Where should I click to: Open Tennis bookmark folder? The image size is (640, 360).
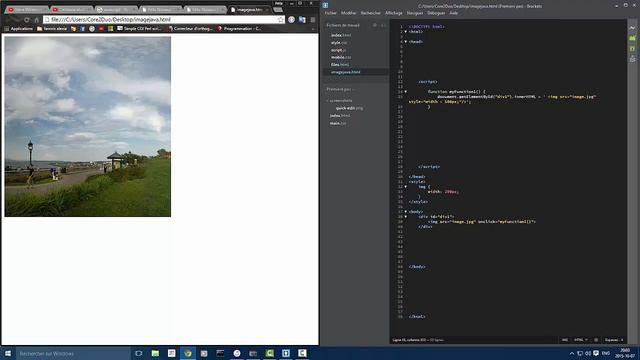52,29
